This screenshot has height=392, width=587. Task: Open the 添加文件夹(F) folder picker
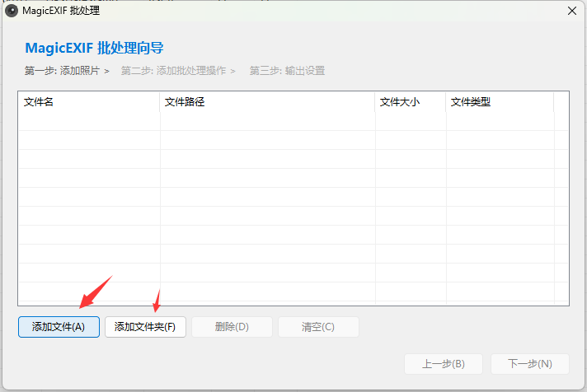(145, 327)
